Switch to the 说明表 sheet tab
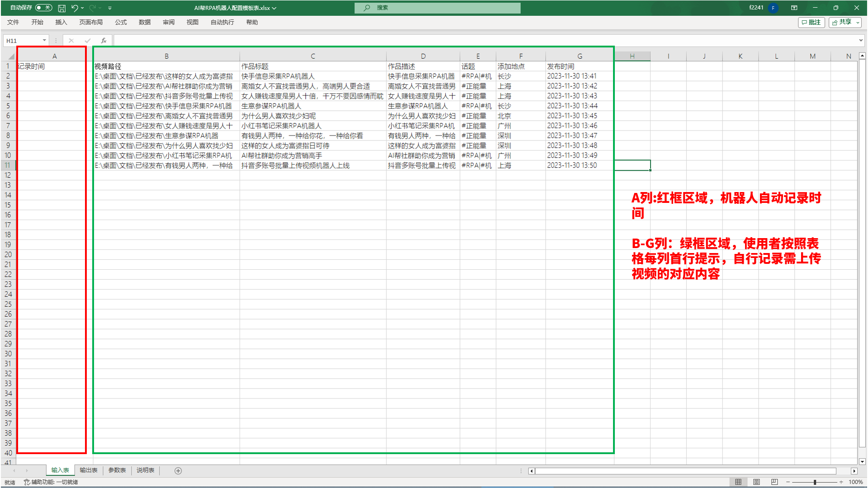The image size is (868, 488). point(146,470)
